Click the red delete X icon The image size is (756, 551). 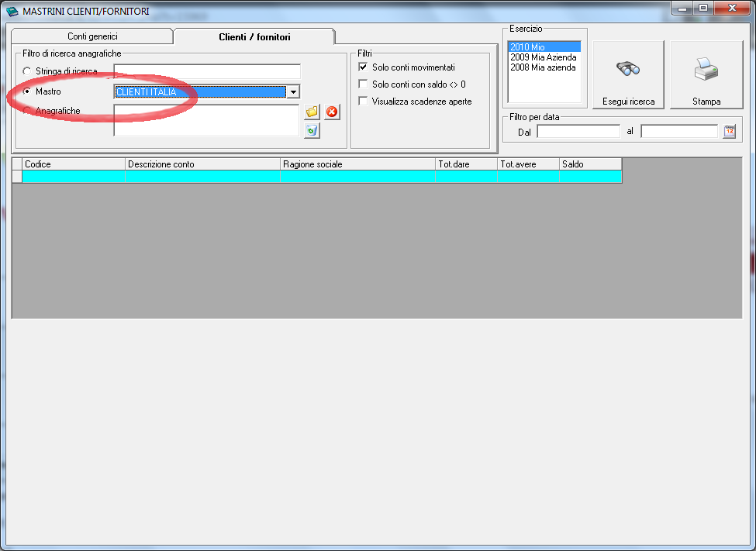332,112
